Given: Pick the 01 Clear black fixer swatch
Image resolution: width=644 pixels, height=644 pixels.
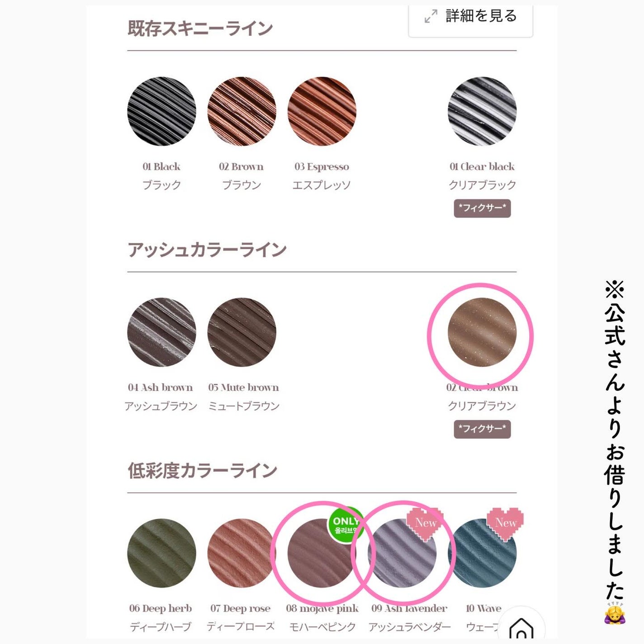Looking at the screenshot, I should pyautogui.click(x=482, y=111).
